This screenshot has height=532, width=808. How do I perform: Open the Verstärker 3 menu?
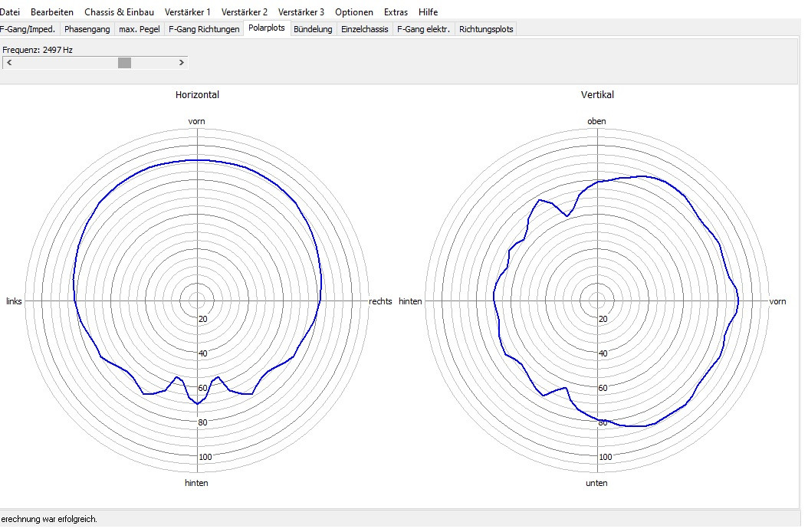(x=301, y=12)
